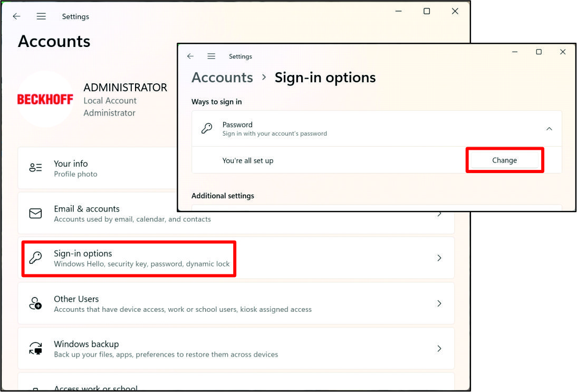577x392 pixels.
Task: Open hamburger menu in Accounts window
Action: click(x=41, y=16)
